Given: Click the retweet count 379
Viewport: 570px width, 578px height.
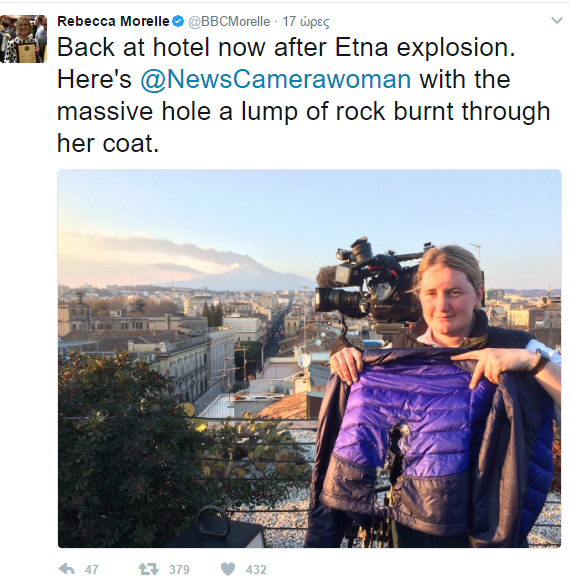Looking at the screenshot, I should (x=179, y=570).
